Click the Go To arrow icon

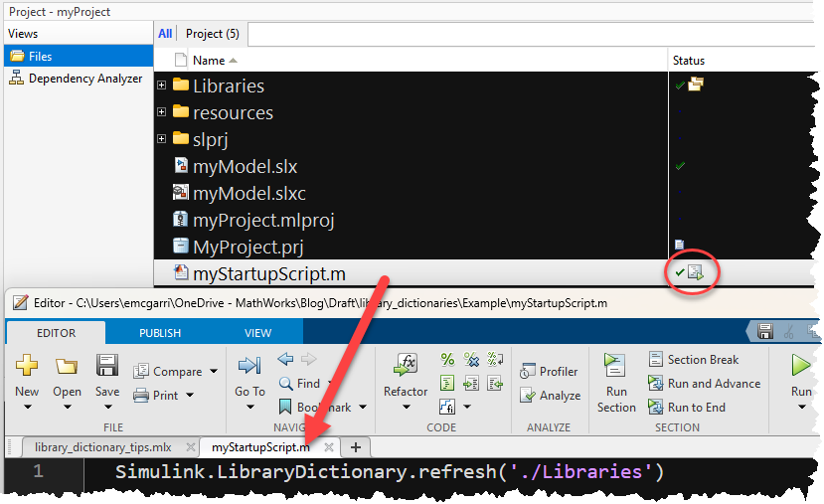[249, 366]
